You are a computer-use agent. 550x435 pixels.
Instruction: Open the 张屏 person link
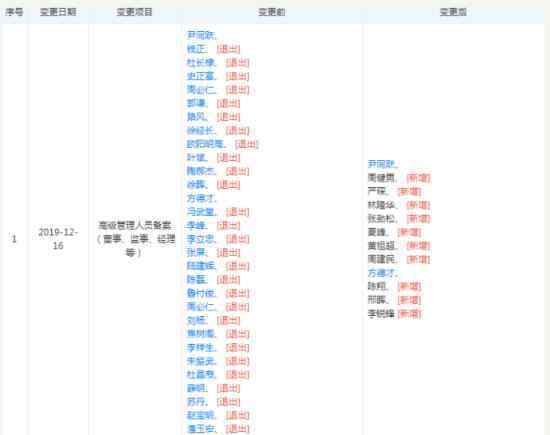coord(196,252)
